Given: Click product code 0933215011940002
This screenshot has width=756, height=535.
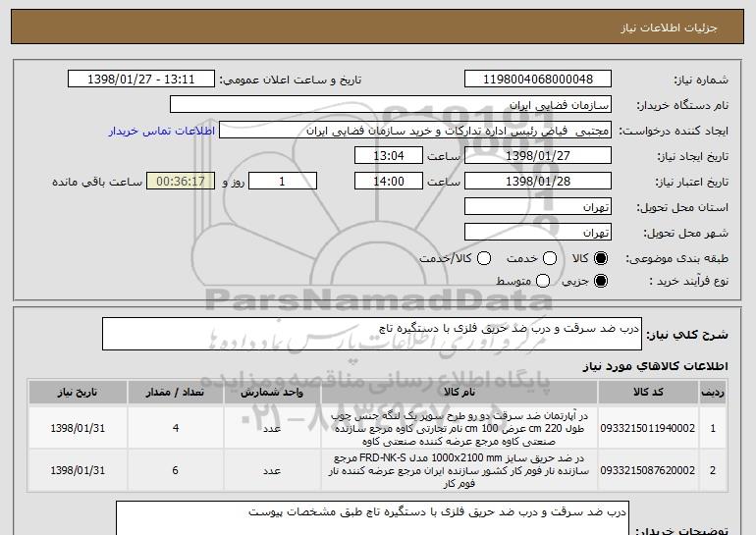Looking at the screenshot, I should 648,428.
